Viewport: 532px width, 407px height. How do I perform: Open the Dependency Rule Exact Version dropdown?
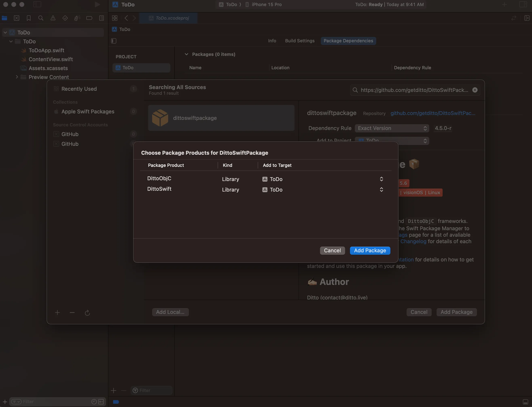[392, 128]
